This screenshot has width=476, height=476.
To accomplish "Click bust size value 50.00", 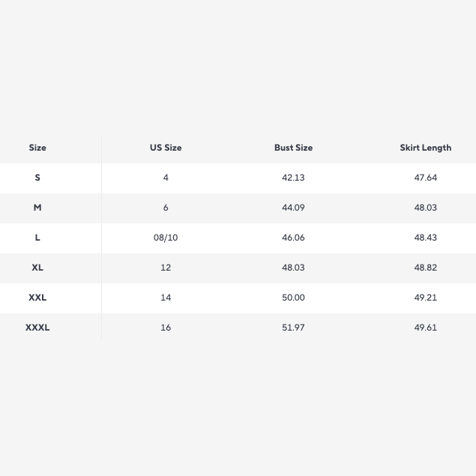I will point(293,298).
